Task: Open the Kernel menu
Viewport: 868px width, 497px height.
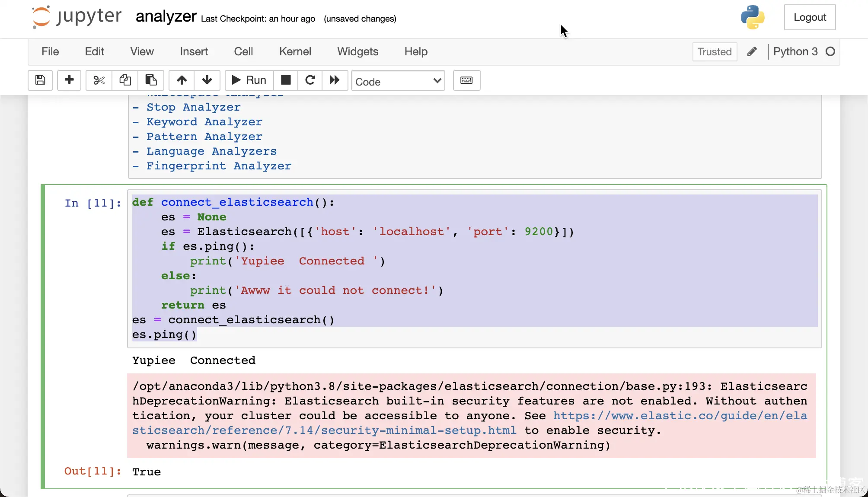Action: pos(295,51)
